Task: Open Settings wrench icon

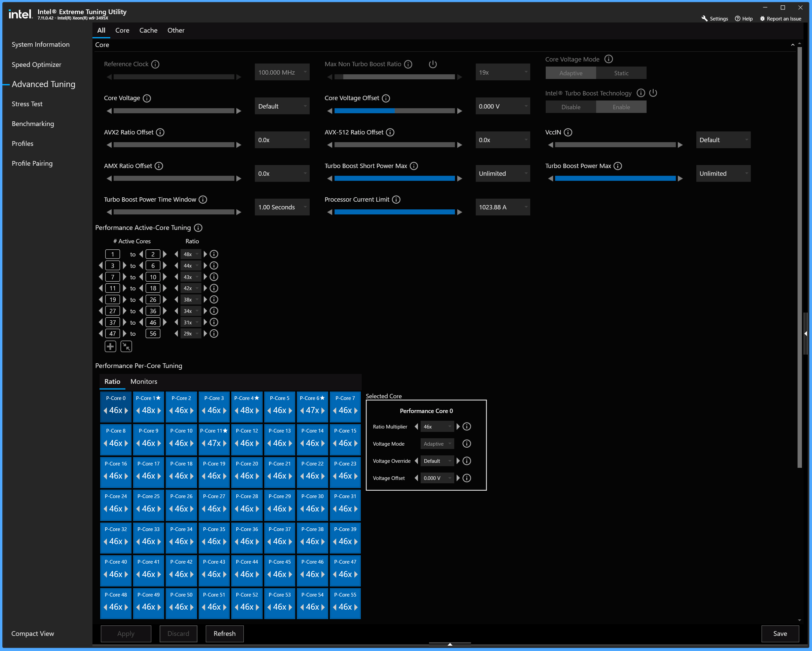Action: (704, 18)
